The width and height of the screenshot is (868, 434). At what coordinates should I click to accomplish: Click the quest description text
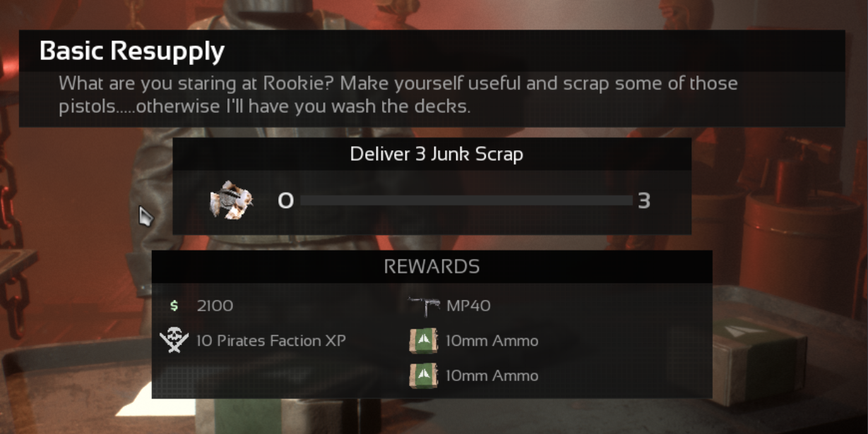pos(398,95)
